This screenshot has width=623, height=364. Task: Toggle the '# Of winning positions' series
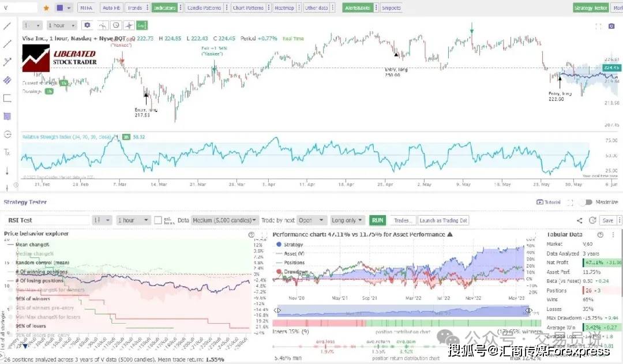[x=40, y=272]
